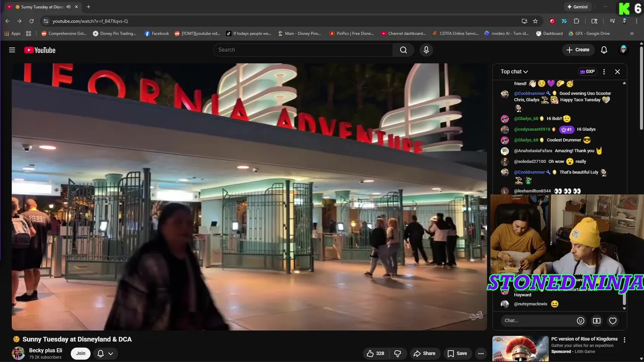Image resolution: width=644 pixels, height=362 pixels.
Task: Open the emoji picker in chat
Action: pos(581,321)
